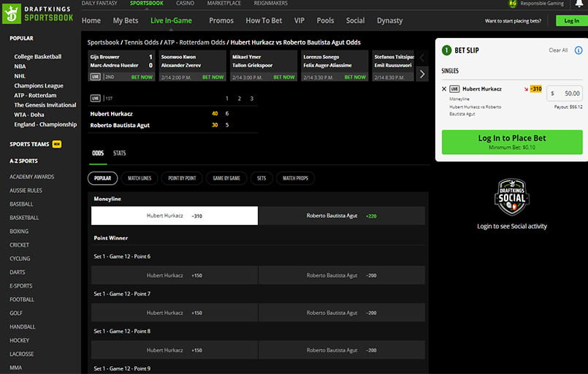Select Bautista Agut -200 for Point 7
This screenshot has width=588, height=374.
point(342,313)
